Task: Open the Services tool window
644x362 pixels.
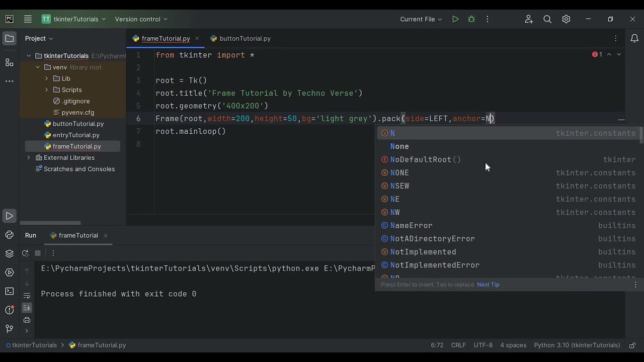Action: 10,273
